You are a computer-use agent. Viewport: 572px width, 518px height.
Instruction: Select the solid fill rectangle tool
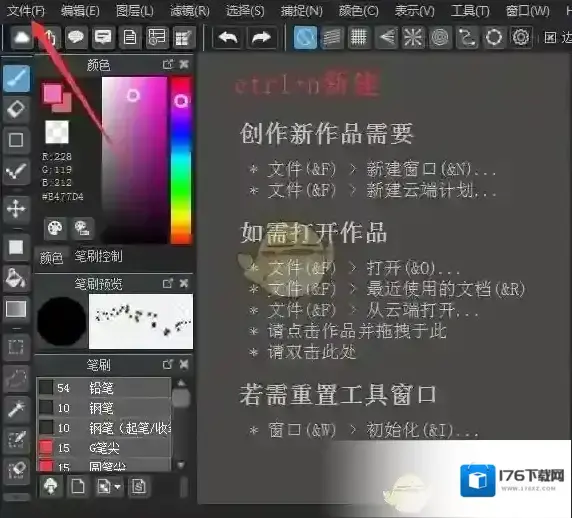pyautogui.click(x=16, y=247)
